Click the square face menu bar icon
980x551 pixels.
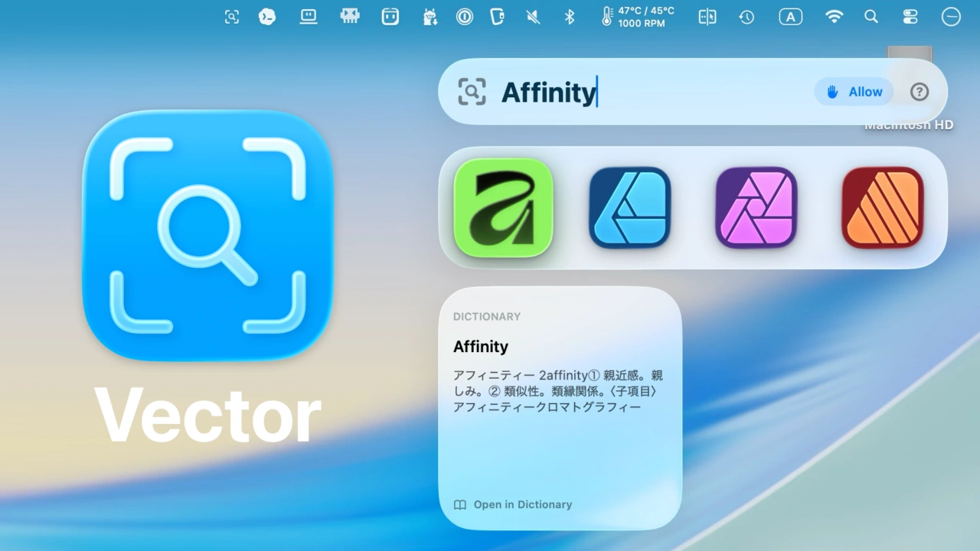pyautogui.click(x=390, y=17)
